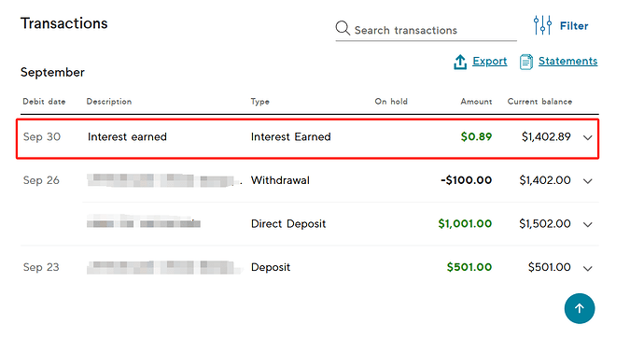The height and width of the screenshot is (353, 644).
Task: Click the Amount column header
Action: 476,102
